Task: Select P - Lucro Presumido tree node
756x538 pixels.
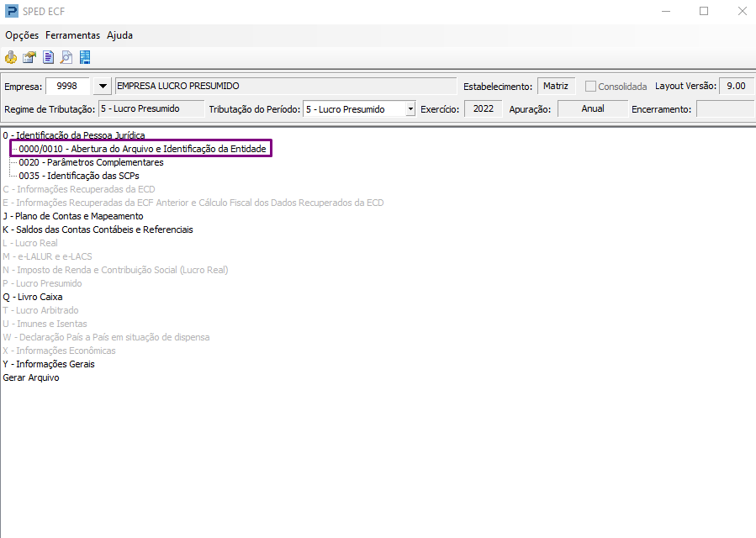Action: 42,284
